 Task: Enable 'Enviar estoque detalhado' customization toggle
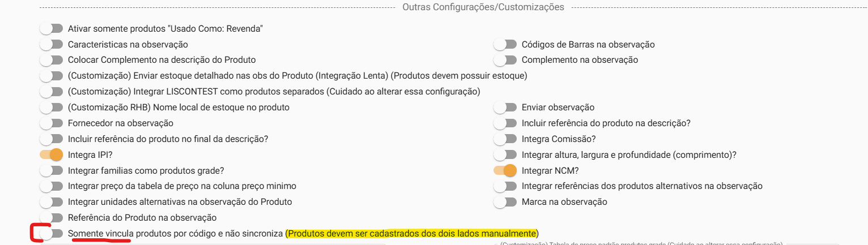(x=52, y=76)
